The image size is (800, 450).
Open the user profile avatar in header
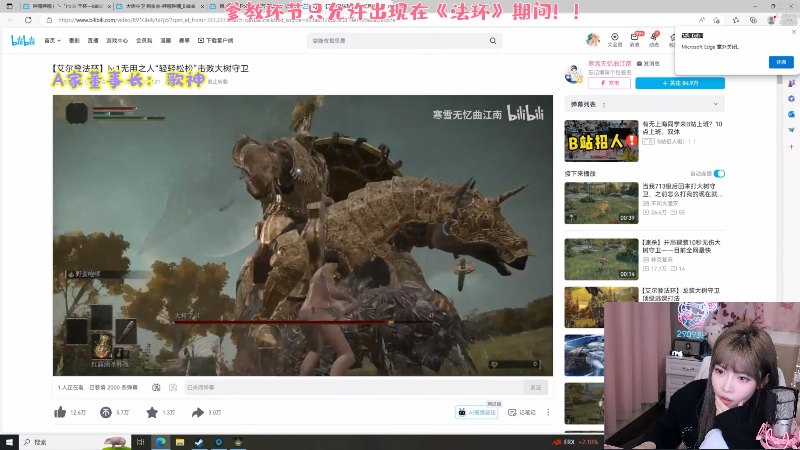pos(593,39)
